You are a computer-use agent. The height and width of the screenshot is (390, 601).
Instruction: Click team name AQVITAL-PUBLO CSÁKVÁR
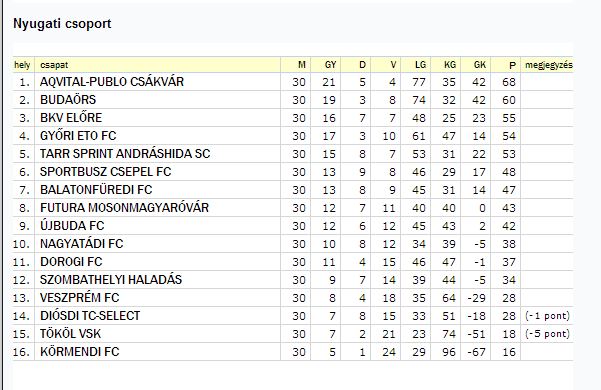pyautogui.click(x=112, y=82)
